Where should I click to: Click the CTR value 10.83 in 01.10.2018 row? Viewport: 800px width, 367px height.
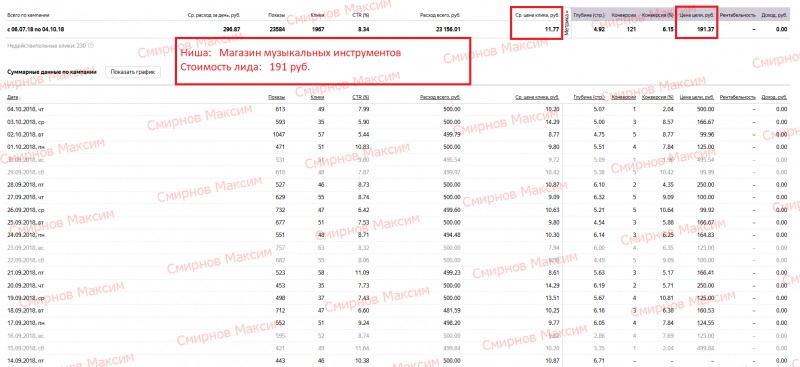coord(362,147)
